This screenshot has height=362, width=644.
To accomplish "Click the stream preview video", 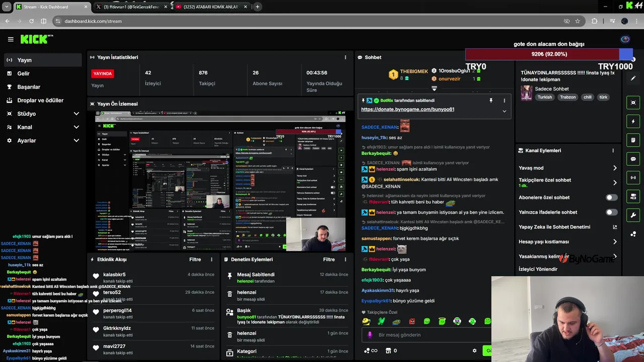I will point(220,181).
